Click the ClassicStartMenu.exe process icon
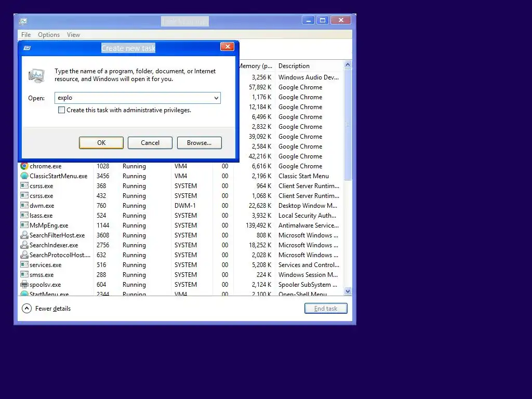This screenshot has height=399, width=532. coord(24,176)
